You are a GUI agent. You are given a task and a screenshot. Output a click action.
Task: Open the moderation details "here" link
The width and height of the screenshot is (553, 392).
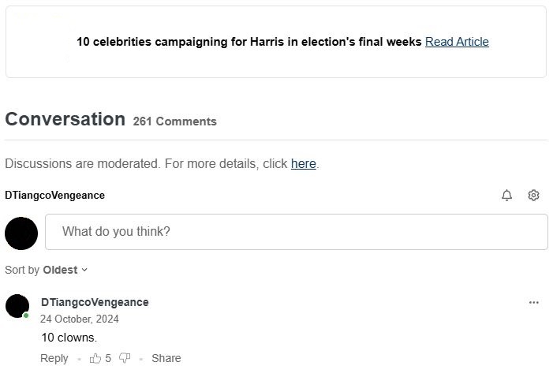[x=303, y=164]
